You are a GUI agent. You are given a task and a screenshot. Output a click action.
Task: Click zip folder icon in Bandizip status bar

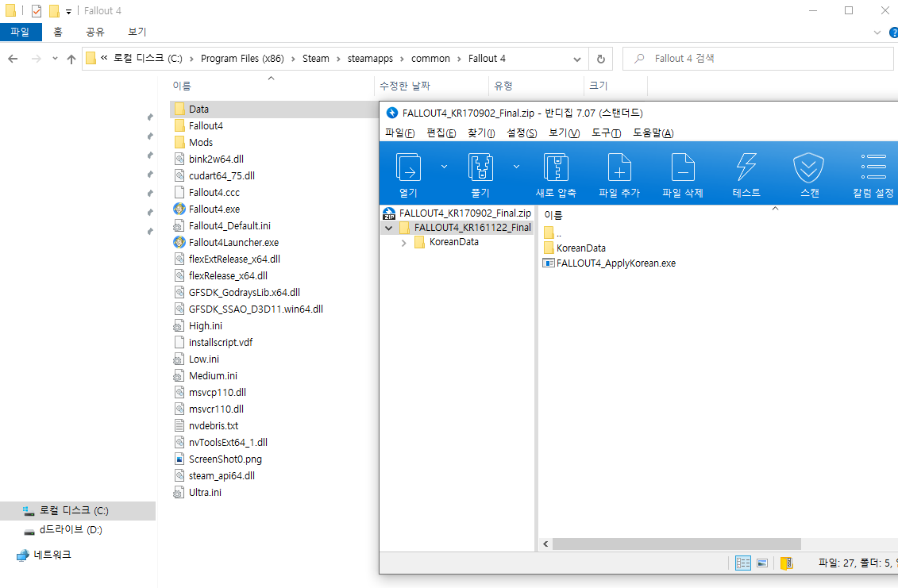click(787, 563)
